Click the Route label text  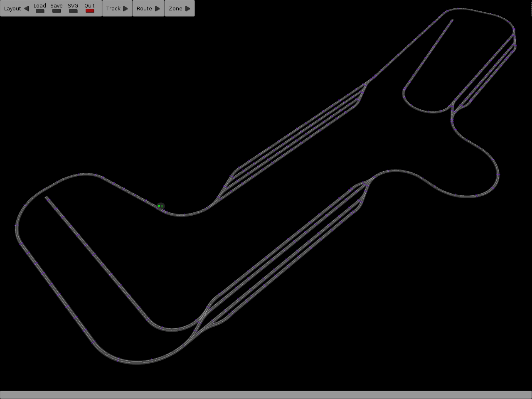144,8
